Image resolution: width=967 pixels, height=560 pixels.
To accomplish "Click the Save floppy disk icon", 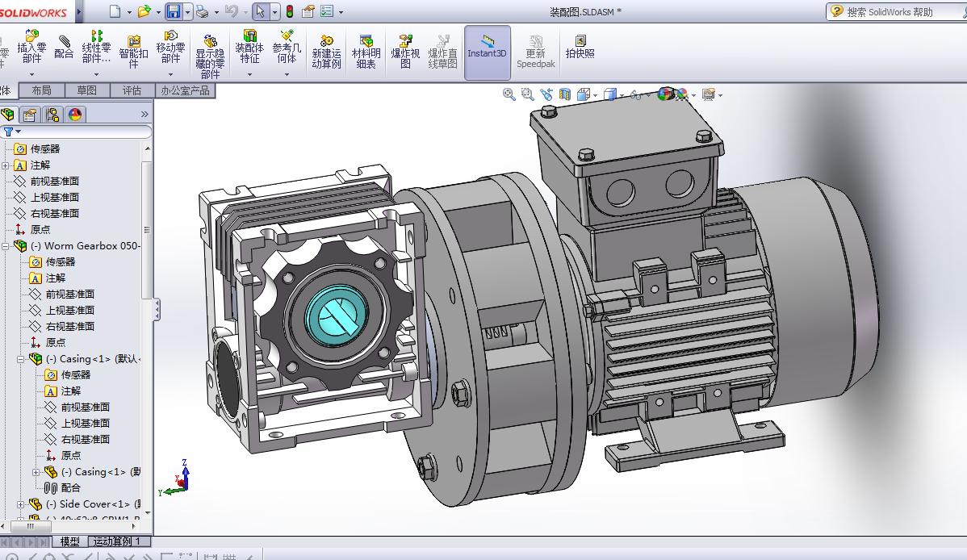I will click(173, 11).
